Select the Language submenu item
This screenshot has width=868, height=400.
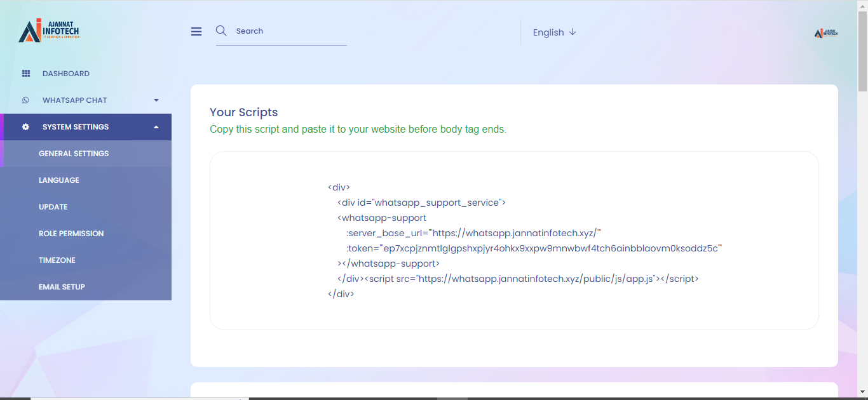click(59, 180)
